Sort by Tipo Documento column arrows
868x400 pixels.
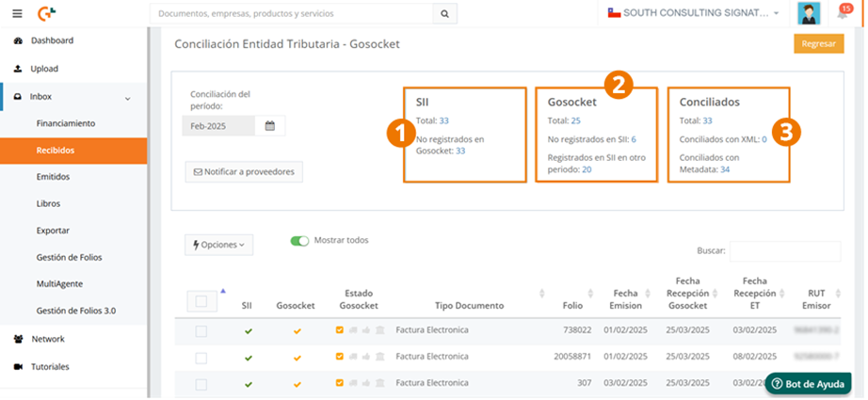coord(542,294)
